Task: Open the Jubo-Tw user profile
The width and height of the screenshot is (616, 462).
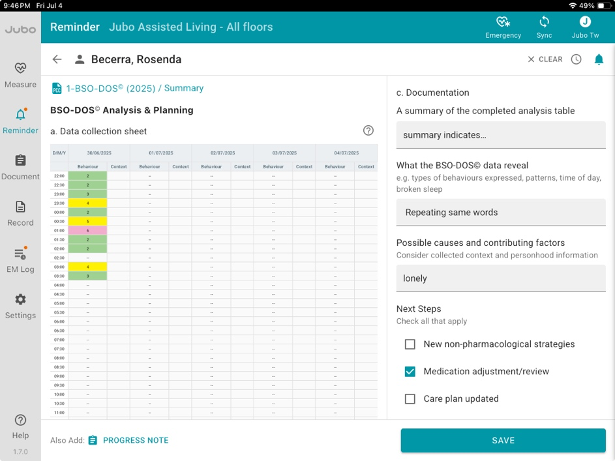Action: coord(585,22)
